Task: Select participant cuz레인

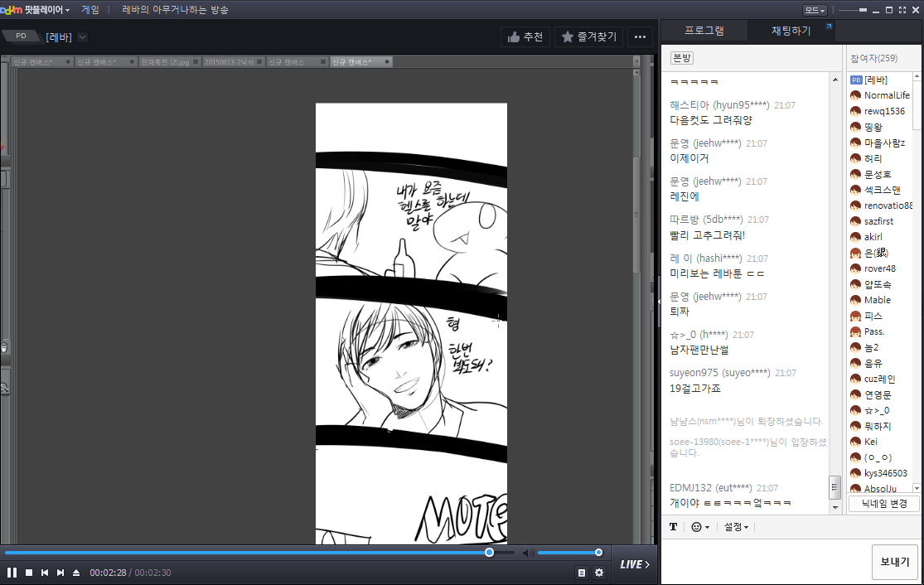Action: tap(881, 379)
